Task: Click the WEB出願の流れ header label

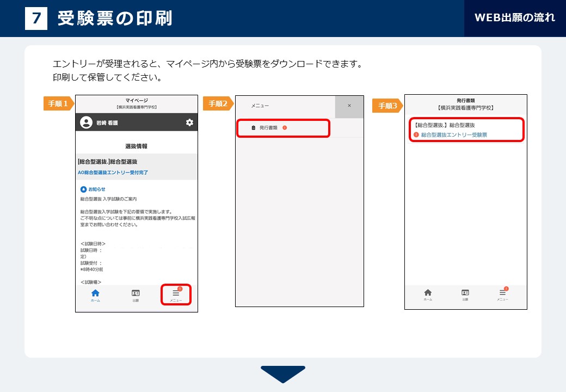Action: [515, 17]
